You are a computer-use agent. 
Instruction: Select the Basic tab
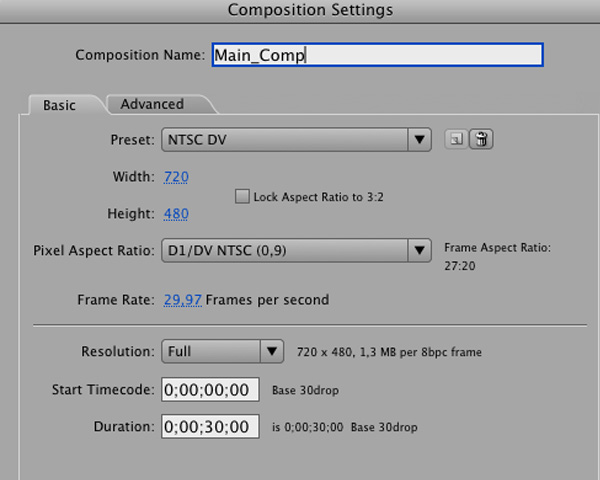[59, 105]
